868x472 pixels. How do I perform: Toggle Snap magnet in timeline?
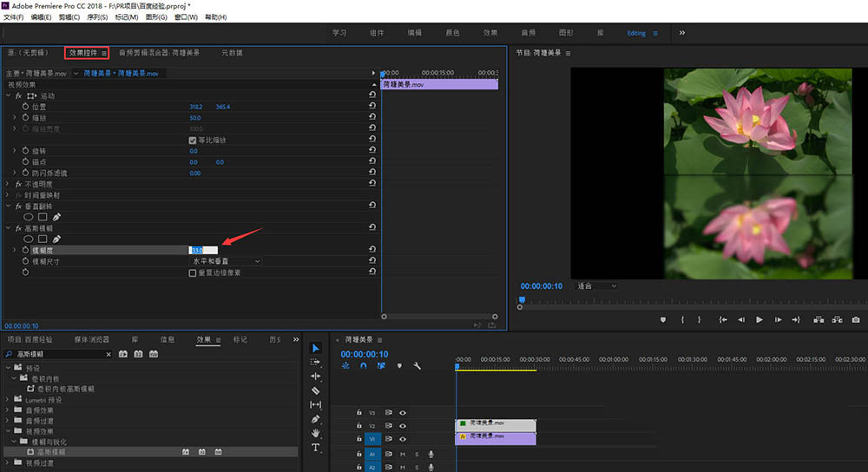tap(363, 366)
